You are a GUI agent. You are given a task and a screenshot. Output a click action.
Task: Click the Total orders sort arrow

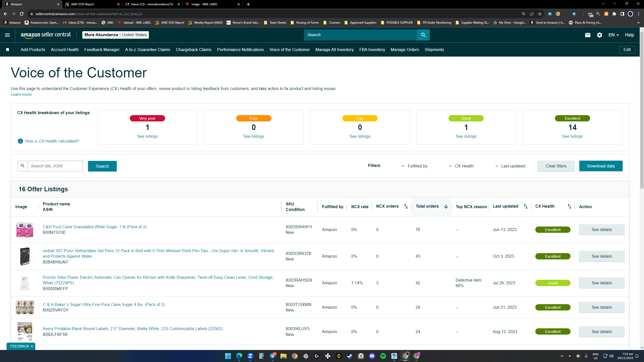click(446, 206)
